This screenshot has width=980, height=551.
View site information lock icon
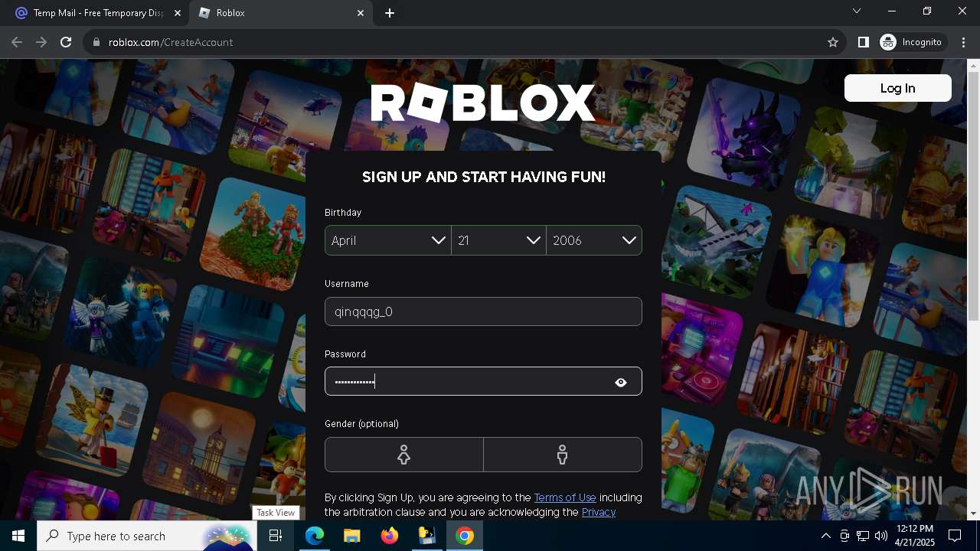click(96, 42)
